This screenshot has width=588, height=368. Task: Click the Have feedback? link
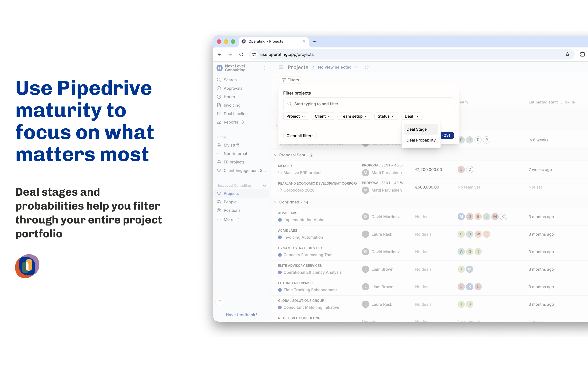pos(242,315)
